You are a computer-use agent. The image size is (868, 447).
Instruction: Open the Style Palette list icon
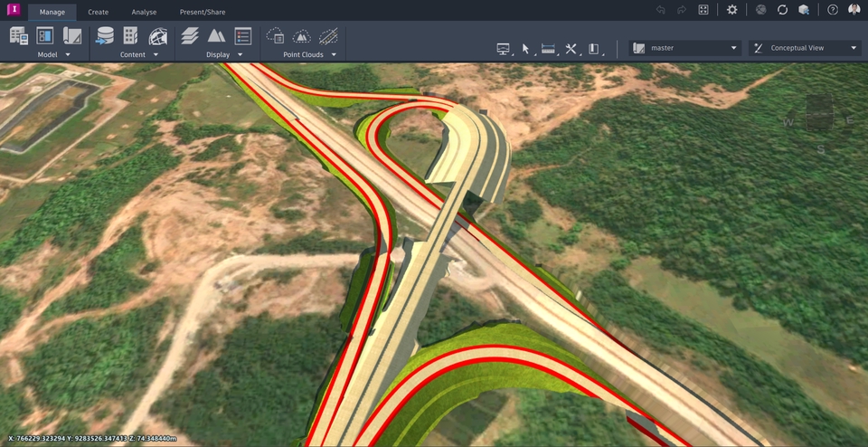click(x=243, y=36)
